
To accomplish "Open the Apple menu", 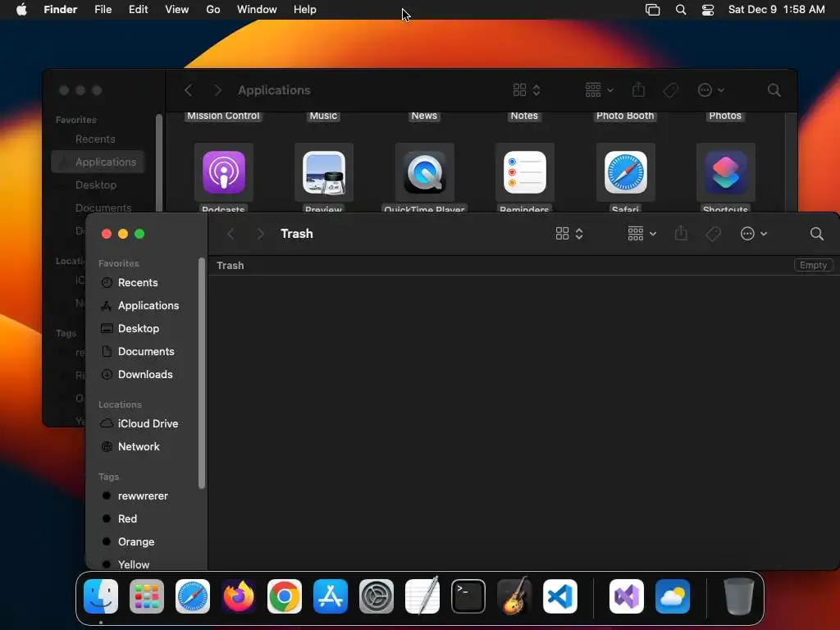I will (21, 10).
